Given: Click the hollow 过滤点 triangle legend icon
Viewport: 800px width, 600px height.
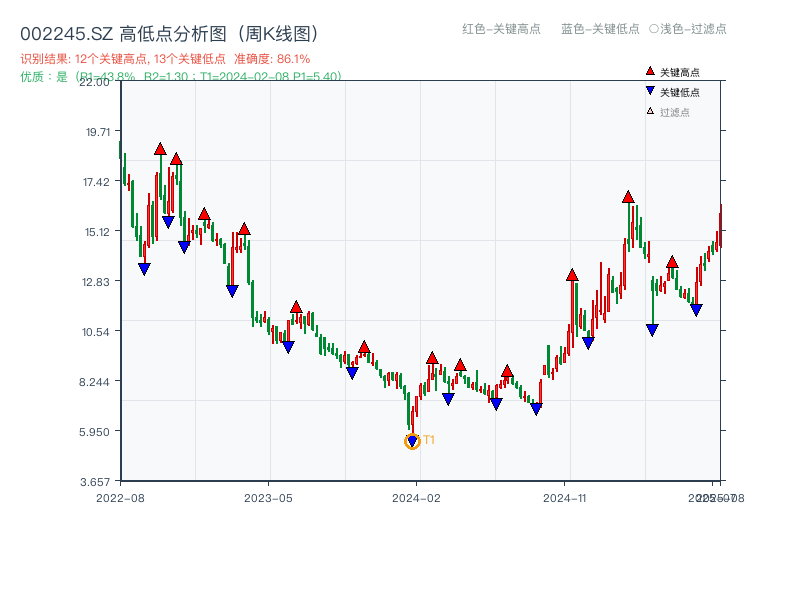Looking at the screenshot, I should [x=650, y=111].
